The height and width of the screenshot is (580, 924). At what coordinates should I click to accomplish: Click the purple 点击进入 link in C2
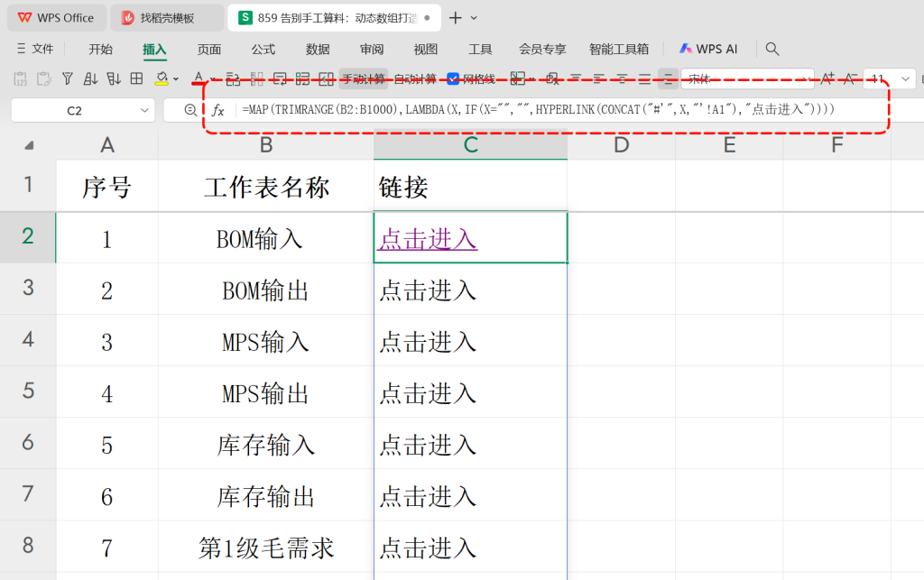tap(428, 239)
